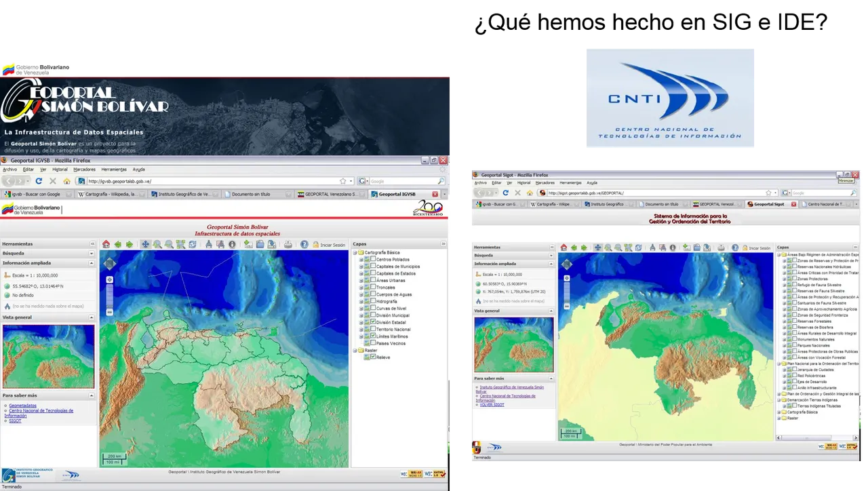Open Geometadatos link in IGVSB sidebar
The height and width of the screenshot is (491, 868).
(23, 406)
